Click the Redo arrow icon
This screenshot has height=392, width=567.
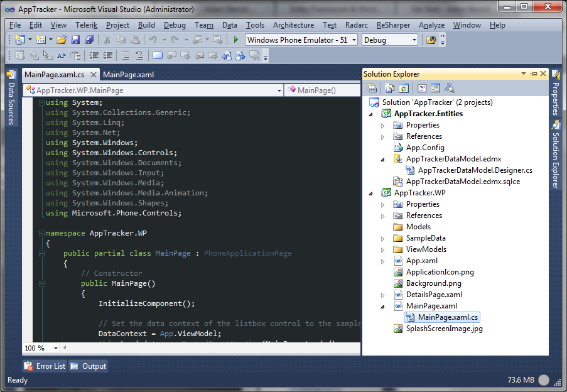(175, 40)
